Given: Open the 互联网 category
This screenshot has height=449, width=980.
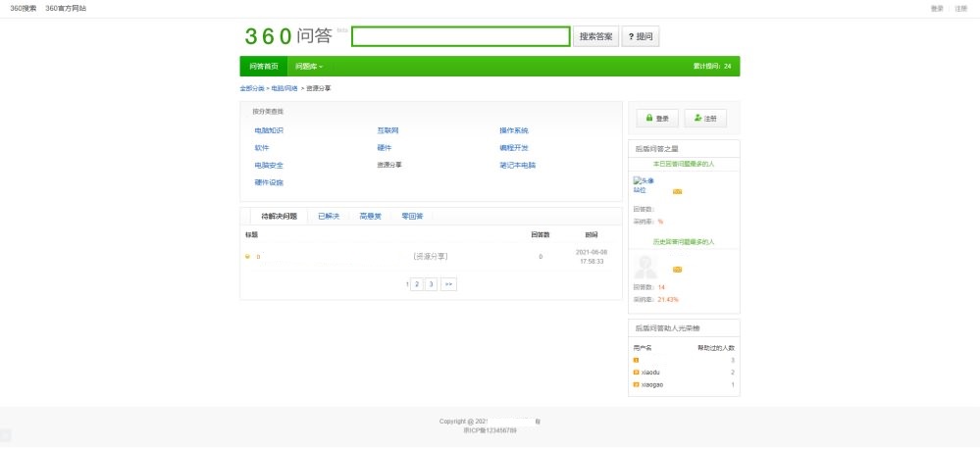Looking at the screenshot, I should pos(387,130).
